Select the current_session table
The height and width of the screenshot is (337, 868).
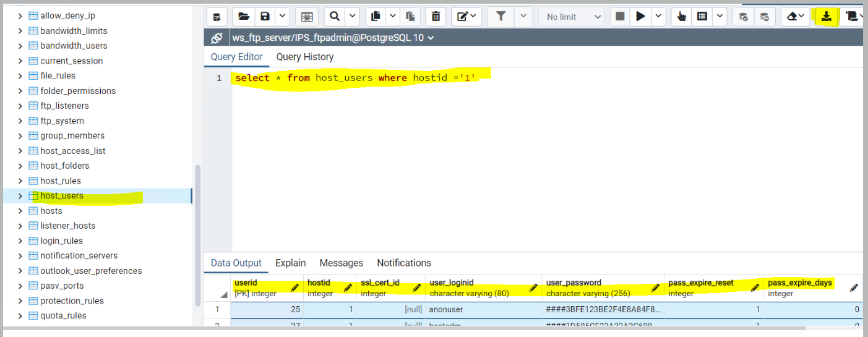click(72, 61)
